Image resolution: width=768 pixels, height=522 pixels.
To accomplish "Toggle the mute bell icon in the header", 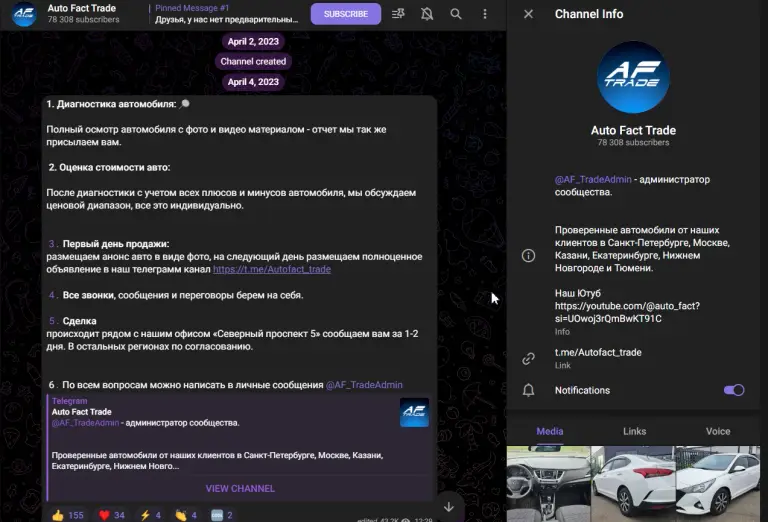I will 427,14.
